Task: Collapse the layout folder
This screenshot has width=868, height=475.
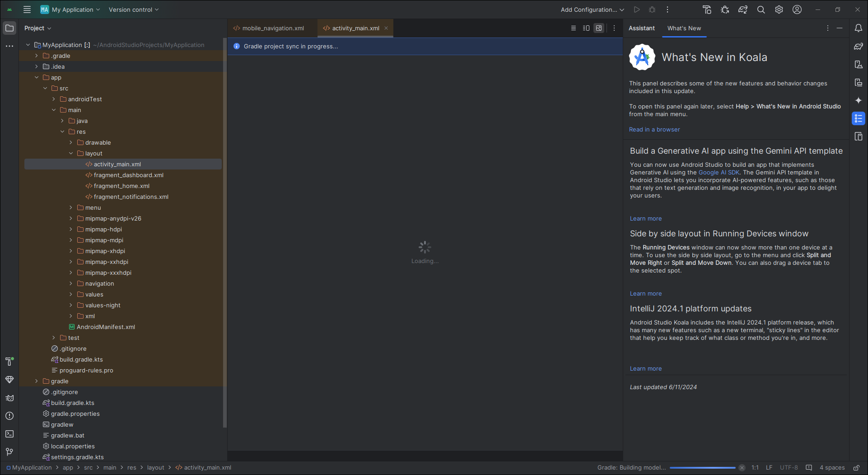Action: pos(71,153)
